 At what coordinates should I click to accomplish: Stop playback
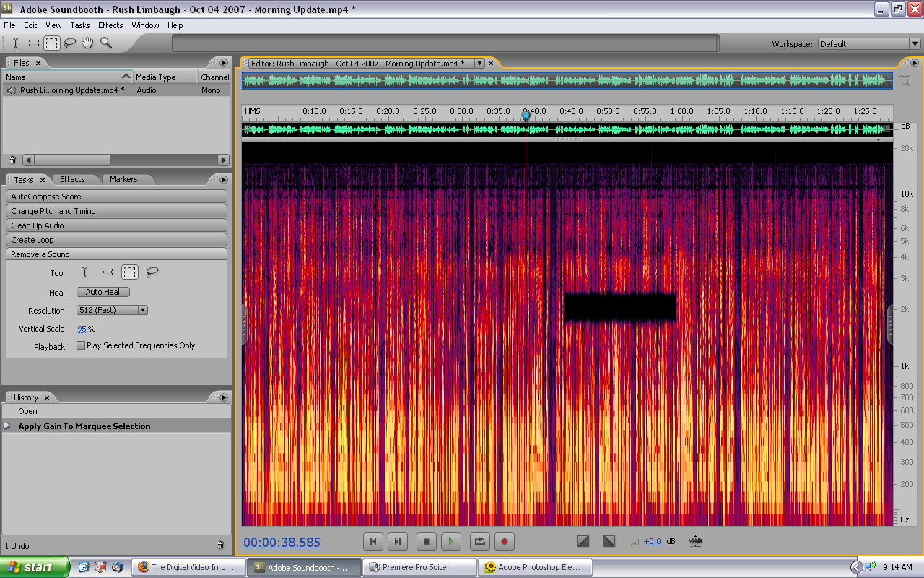click(x=426, y=541)
